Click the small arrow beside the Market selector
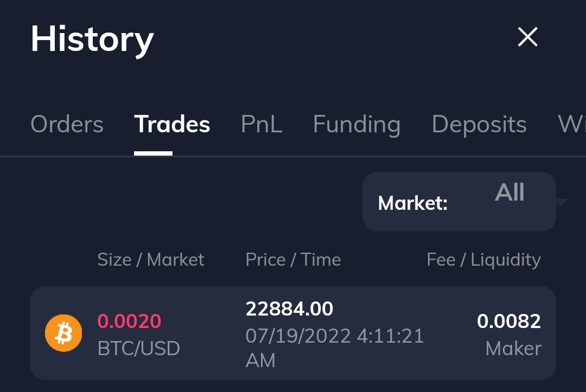 pyautogui.click(x=562, y=202)
